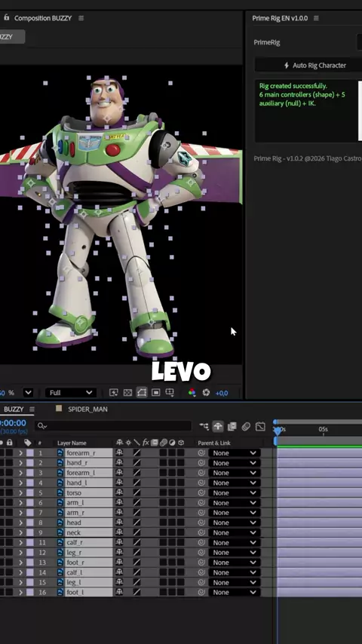Open parent dropdown for head layer
The image size is (362, 644).
(x=235, y=523)
